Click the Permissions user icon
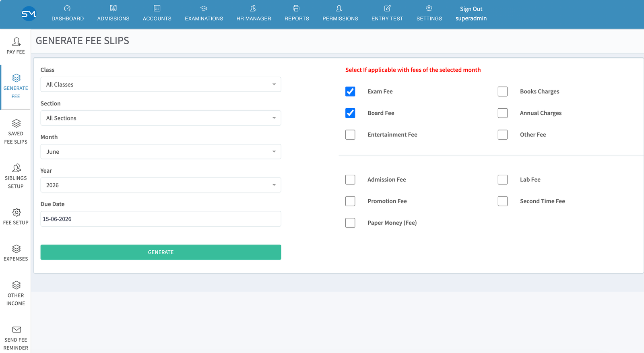This screenshot has height=353, width=644. tap(339, 8)
